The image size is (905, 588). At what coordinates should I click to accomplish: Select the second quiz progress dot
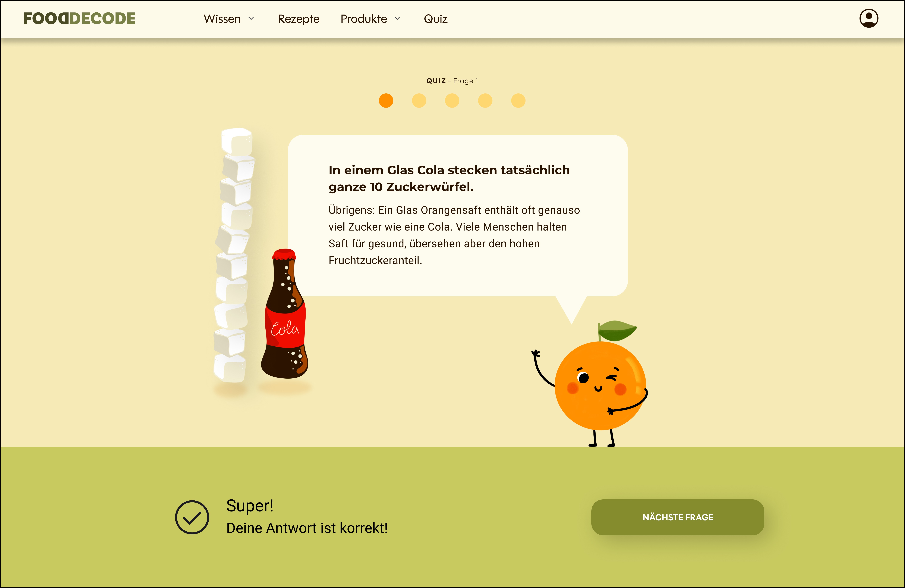[x=419, y=101]
